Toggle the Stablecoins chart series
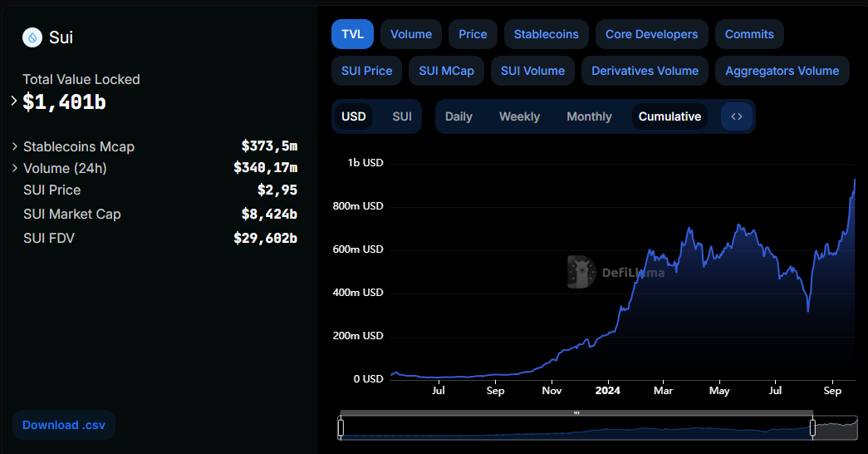 (x=546, y=34)
